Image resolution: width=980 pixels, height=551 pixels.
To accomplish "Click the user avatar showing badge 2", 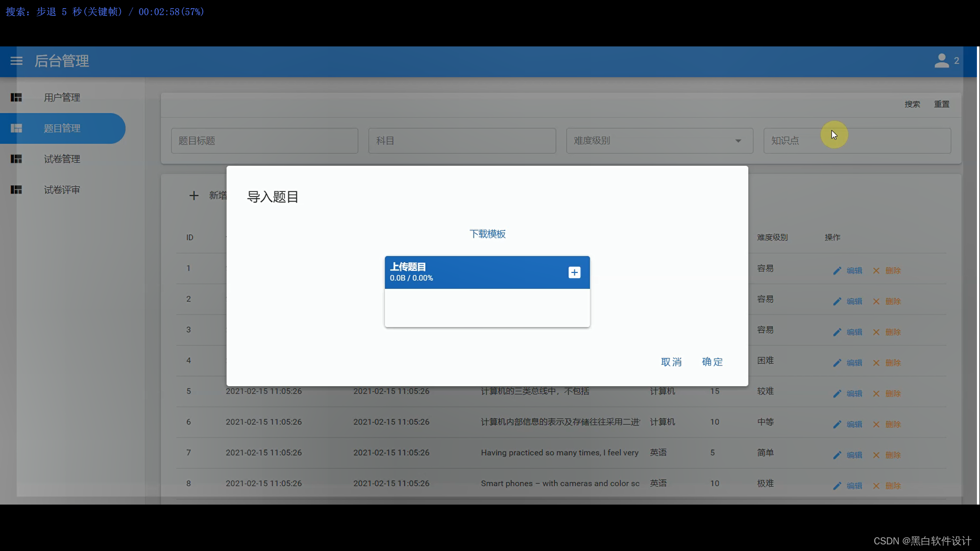I will tap(943, 61).
